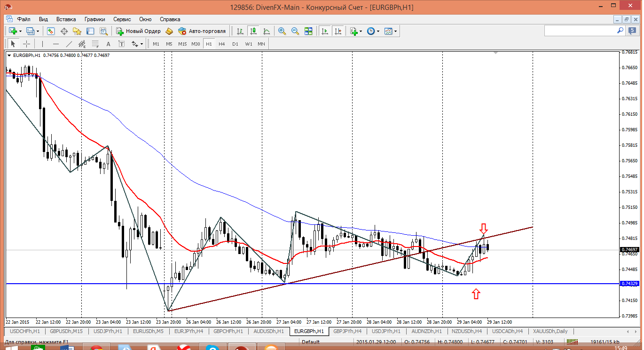Show the Navigator window

coord(77,31)
